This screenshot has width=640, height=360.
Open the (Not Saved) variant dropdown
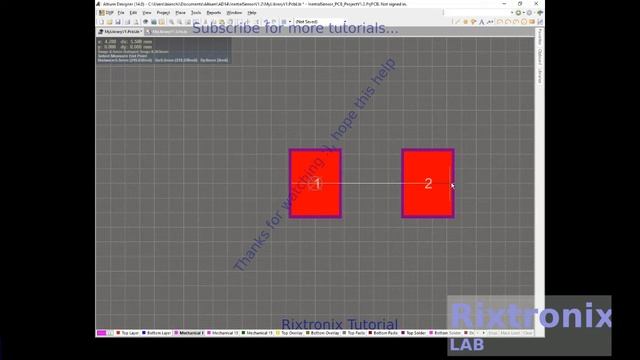(x=318, y=22)
